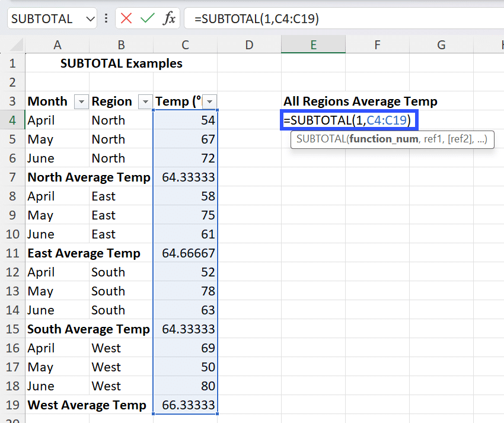Open the Region column filter dropdown
This screenshot has width=504, height=423.
(x=145, y=101)
